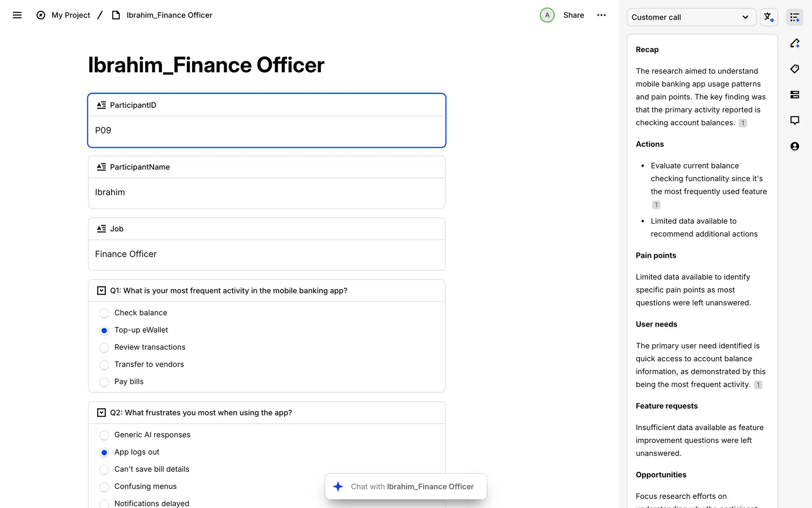The width and height of the screenshot is (812, 508).
Task: Select the Review transactions radio button
Action: [104, 348]
